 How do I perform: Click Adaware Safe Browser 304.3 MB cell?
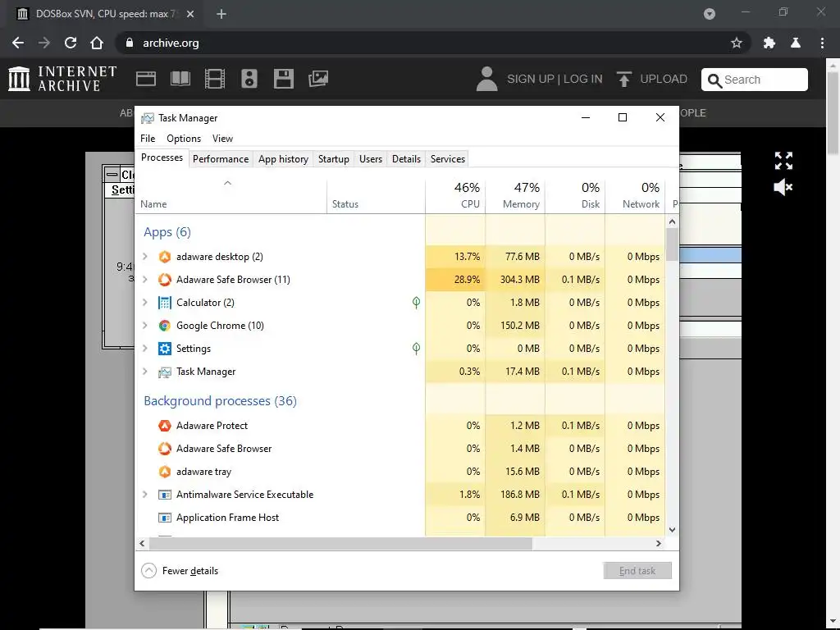(515, 280)
